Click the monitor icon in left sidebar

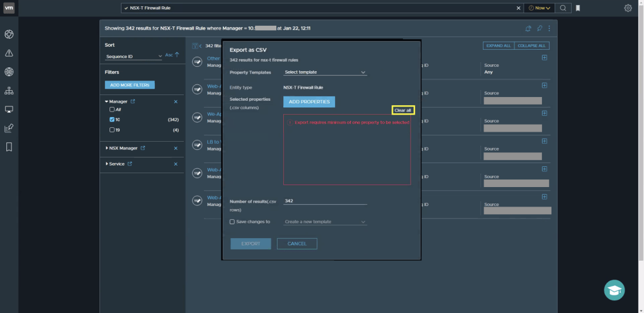[x=9, y=110]
